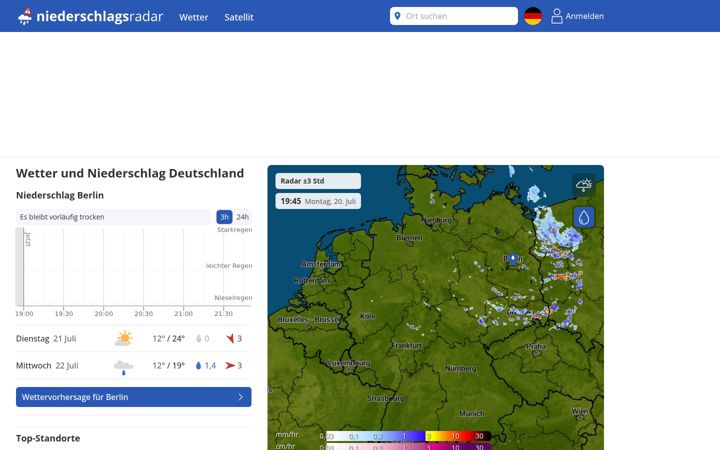Open the Wetter menu item
The height and width of the screenshot is (450, 720).
pos(193,17)
